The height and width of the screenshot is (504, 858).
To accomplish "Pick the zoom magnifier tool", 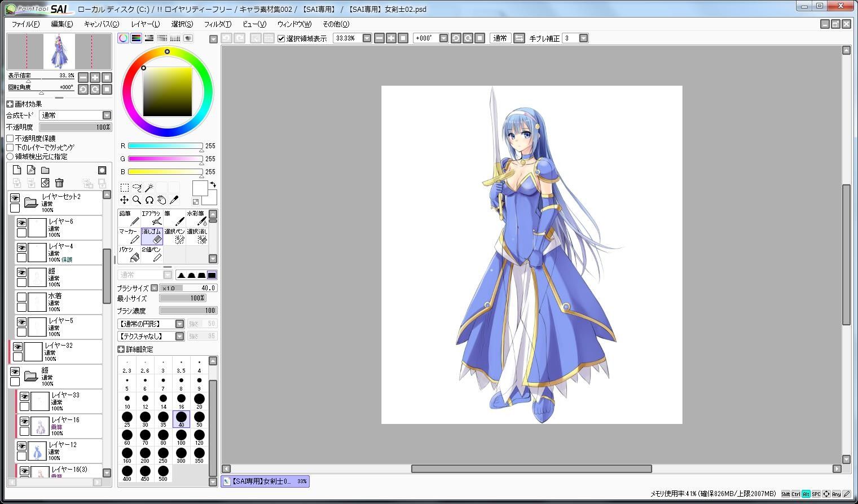I will (x=137, y=200).
